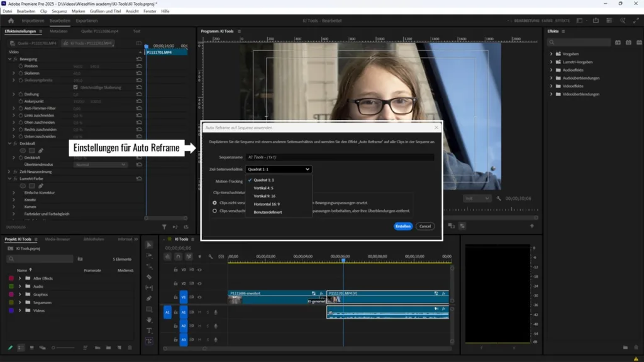
Task: Choose Vertikal 9:16 from aspect ratio list
Action: (x=264, y=196)
